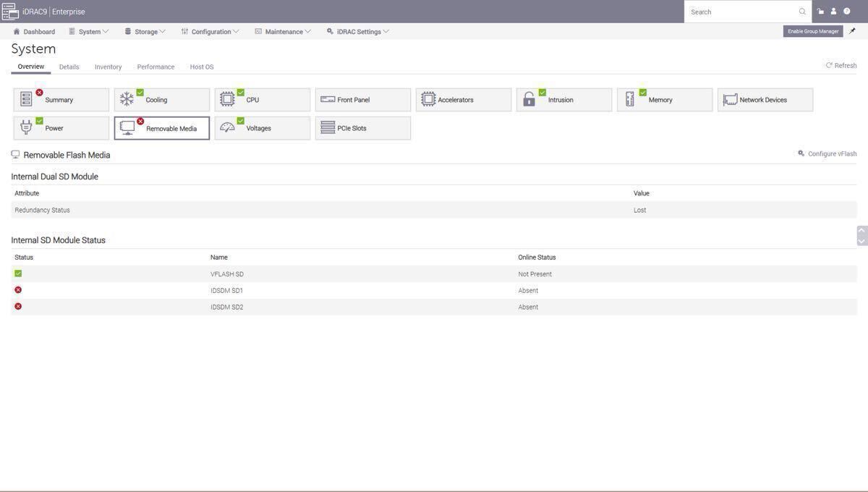The width and height of the screenshot is (868, 492).
Task: Click the Online Status column header
Action: [537, 258]
